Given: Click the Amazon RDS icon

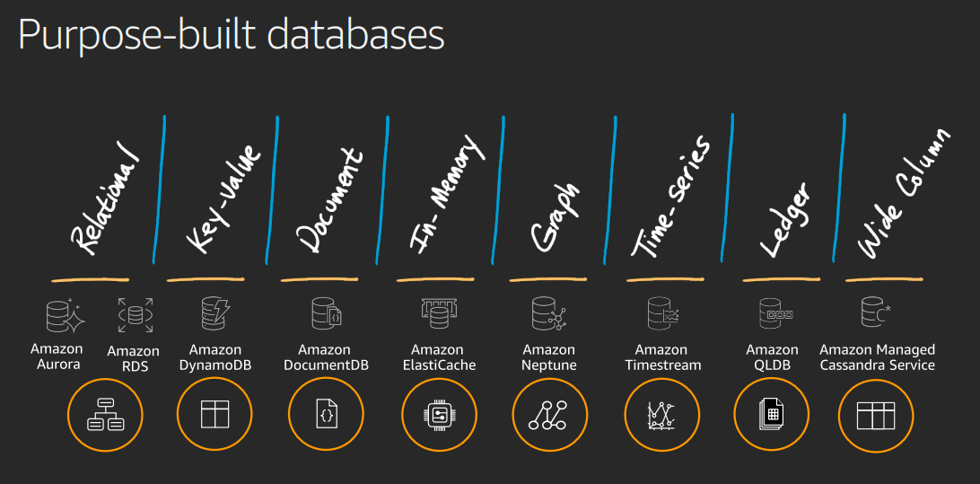Looking at the screenshot, I should [x=135, y=316].
